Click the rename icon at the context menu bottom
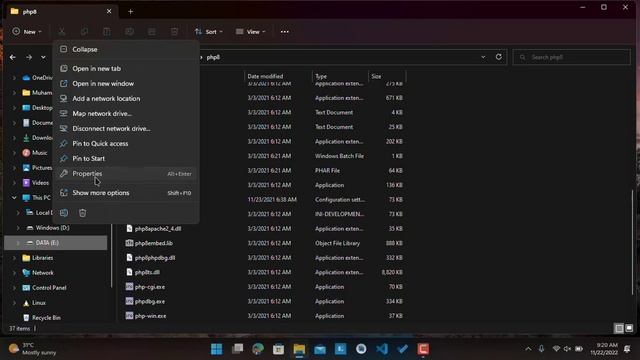This screenshot has width=640, height=360. [x=64, y=213]
